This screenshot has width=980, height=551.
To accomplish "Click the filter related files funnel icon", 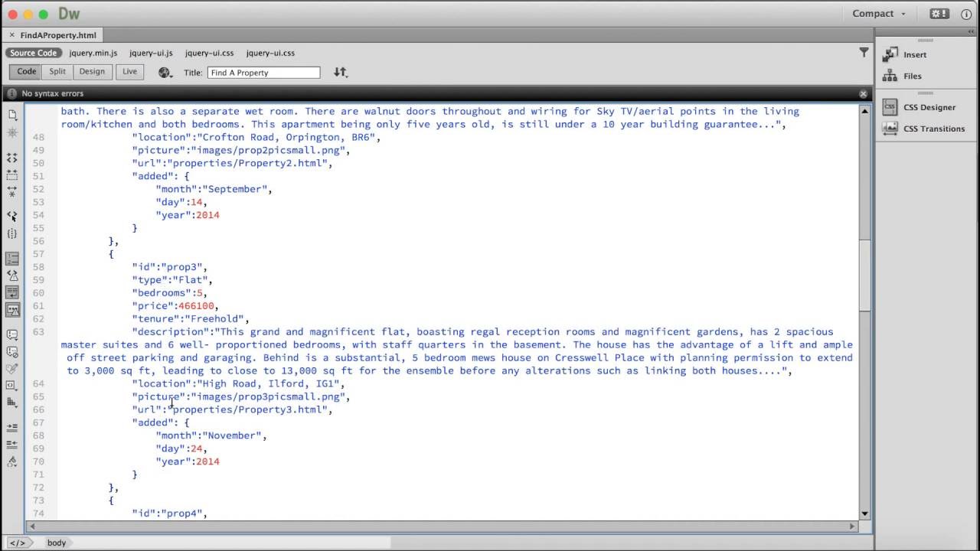I will coord(864,53).
